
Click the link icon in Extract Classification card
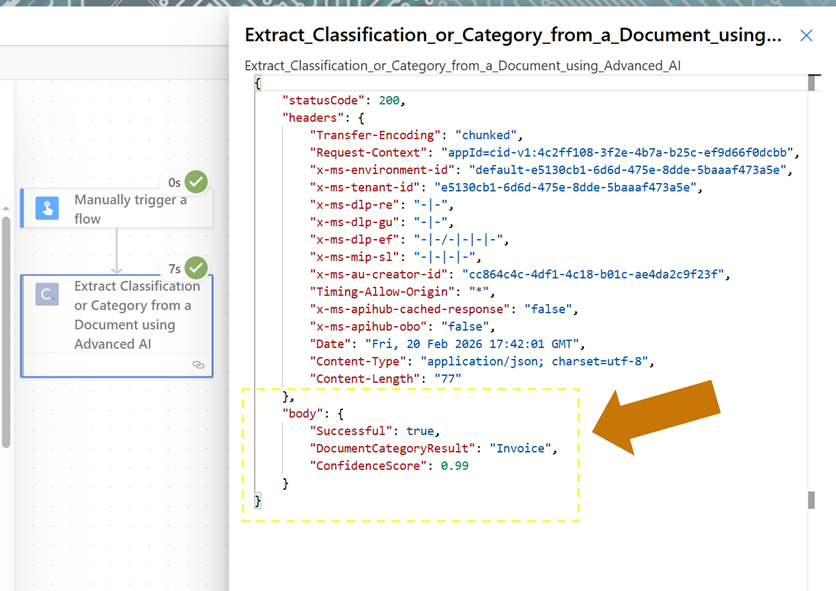(x=198, y=365)
